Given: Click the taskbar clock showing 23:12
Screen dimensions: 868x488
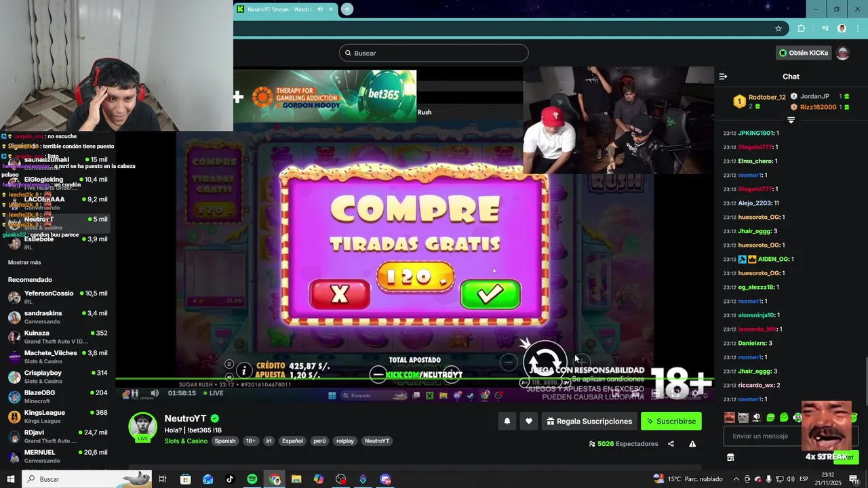Looking at the screenshot, I should pos(828,479).
